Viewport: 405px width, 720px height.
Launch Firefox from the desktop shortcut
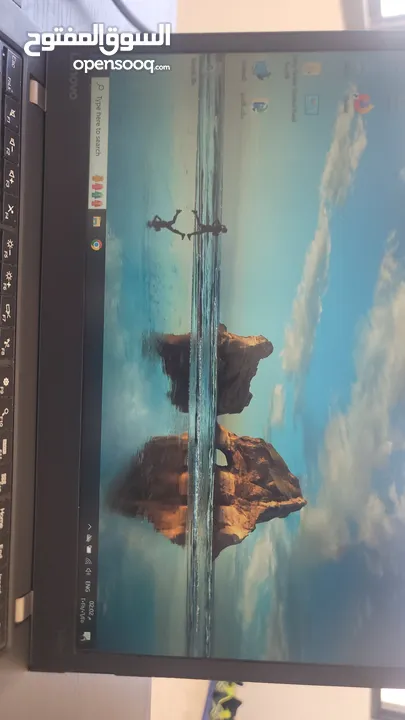[363, 104]
